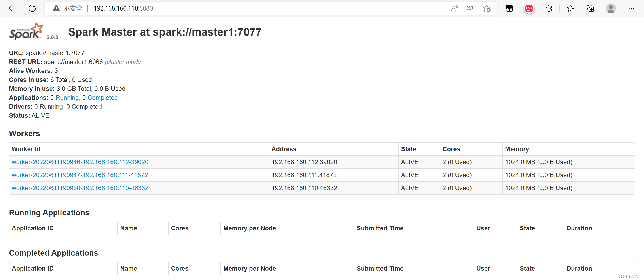Open the browser settings ellipsis menu
Image resolution: width=644 pixels, height=280 pixels.
pos(631,8)
